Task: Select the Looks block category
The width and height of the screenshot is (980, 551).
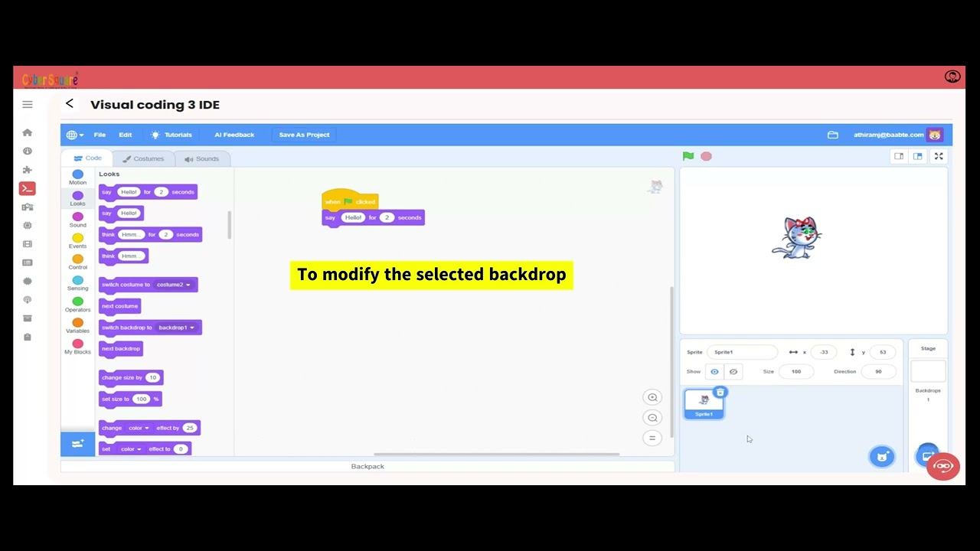Action: tap(77, 199)
